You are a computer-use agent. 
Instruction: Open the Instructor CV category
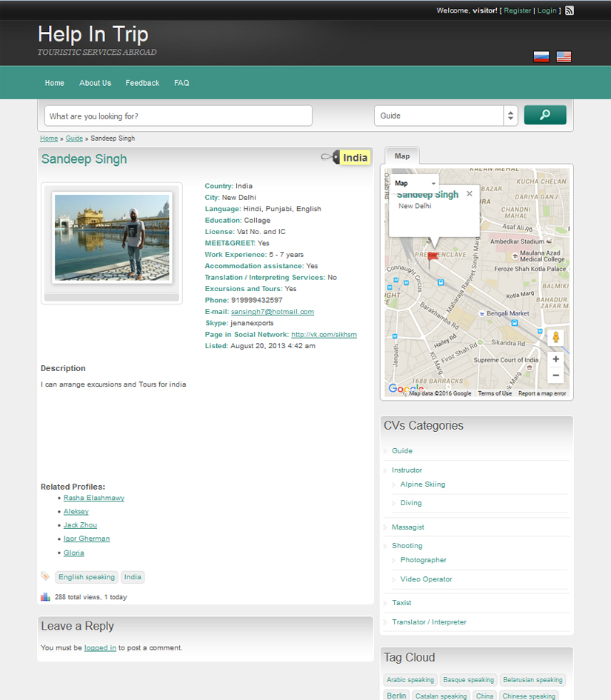[x=407, y=470]
